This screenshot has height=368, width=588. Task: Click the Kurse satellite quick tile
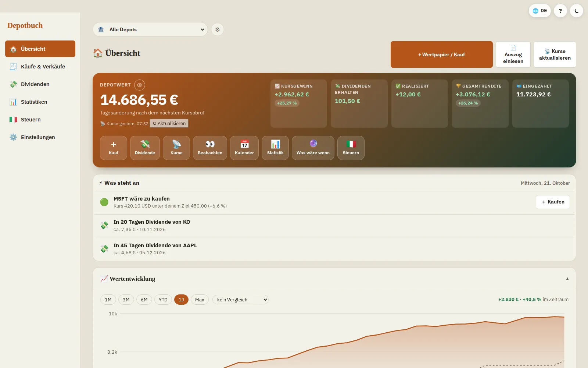click(176, 148)
